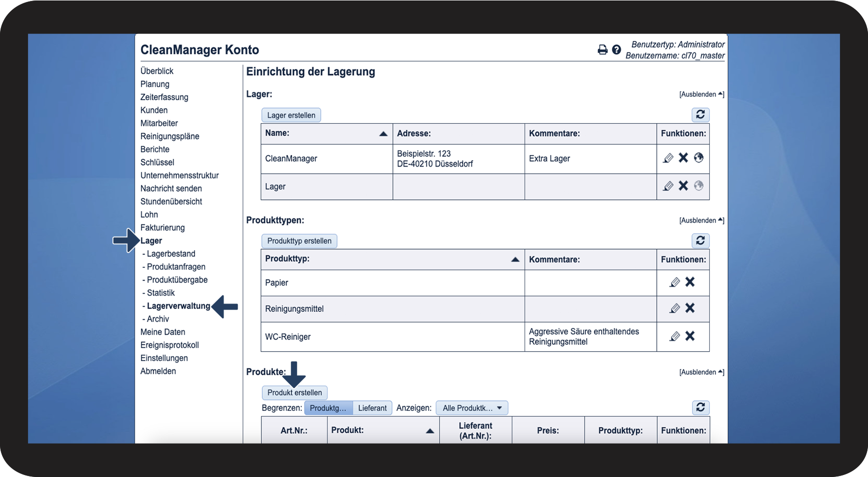
Task: Open the Zeiterfassung menu entry
Action: [x=164, y=97]
